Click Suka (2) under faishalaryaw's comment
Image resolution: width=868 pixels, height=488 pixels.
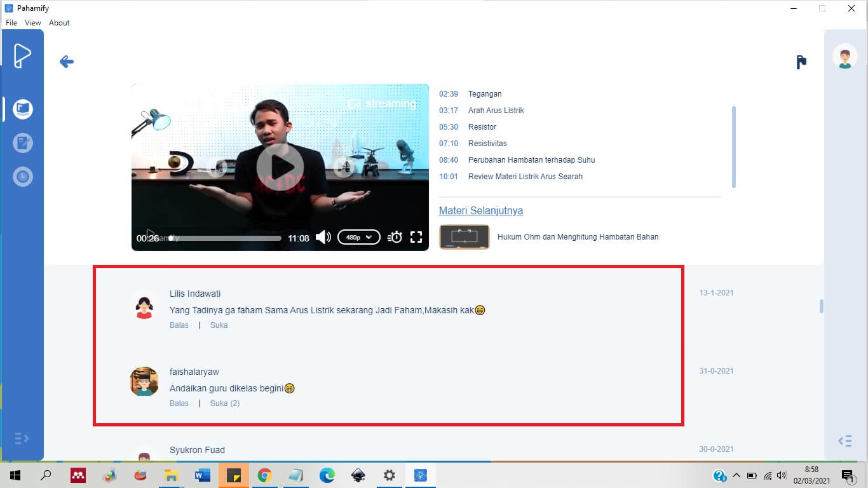coord(225,403)
